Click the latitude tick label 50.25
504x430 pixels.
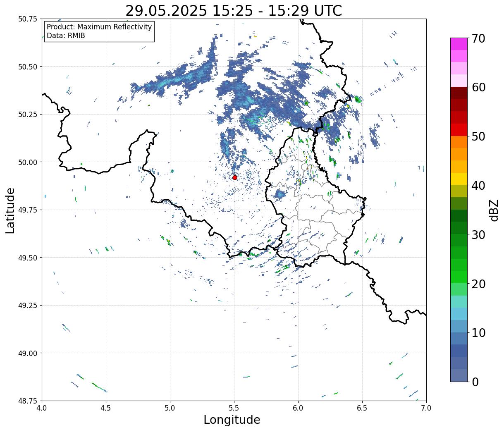coord(27,115)
